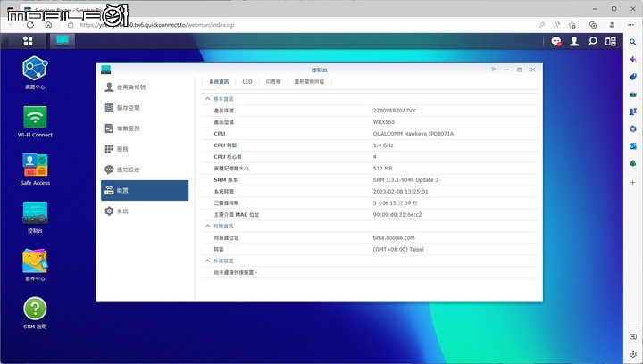Switch to System Information tab

tap(219, 82)
